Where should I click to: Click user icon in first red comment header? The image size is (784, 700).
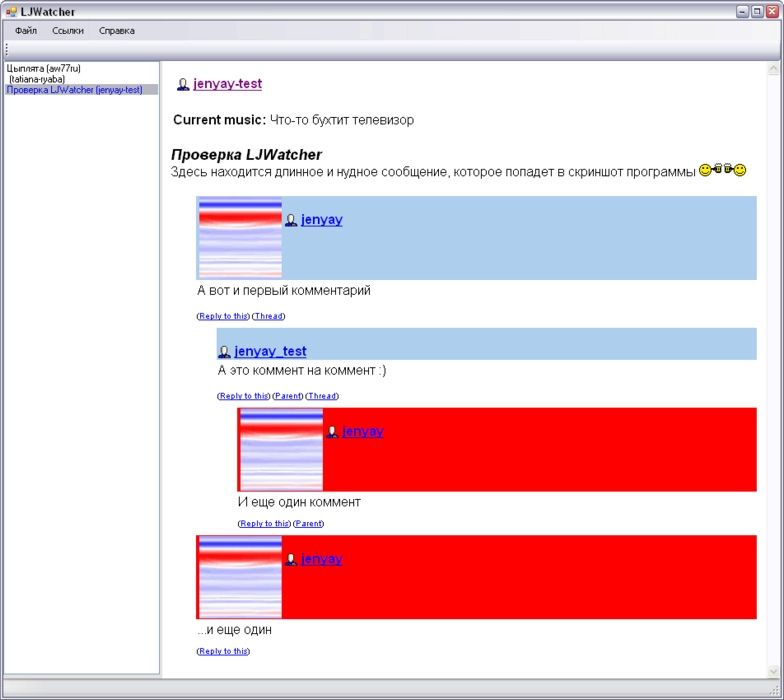point(332,432)
